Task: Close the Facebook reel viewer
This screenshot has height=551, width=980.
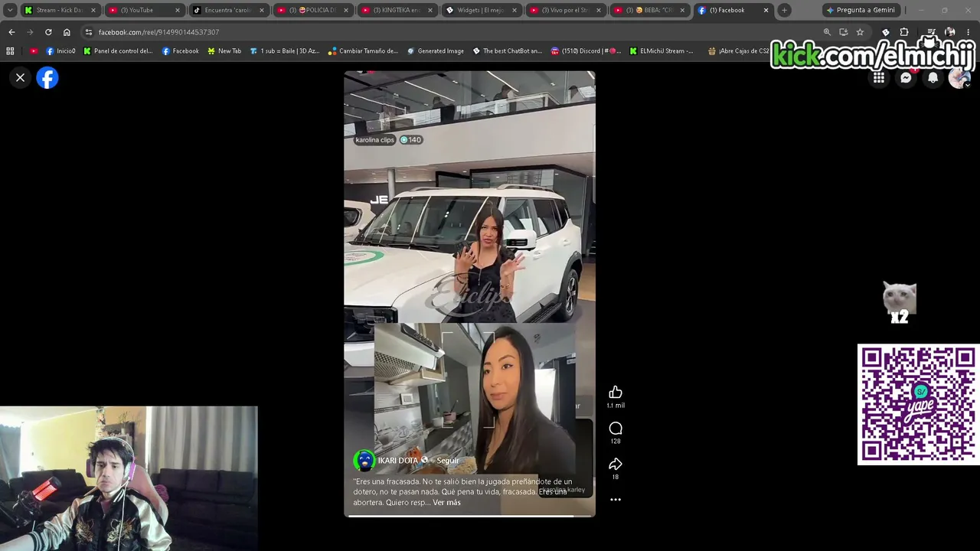Action: [x=21, y=77]
